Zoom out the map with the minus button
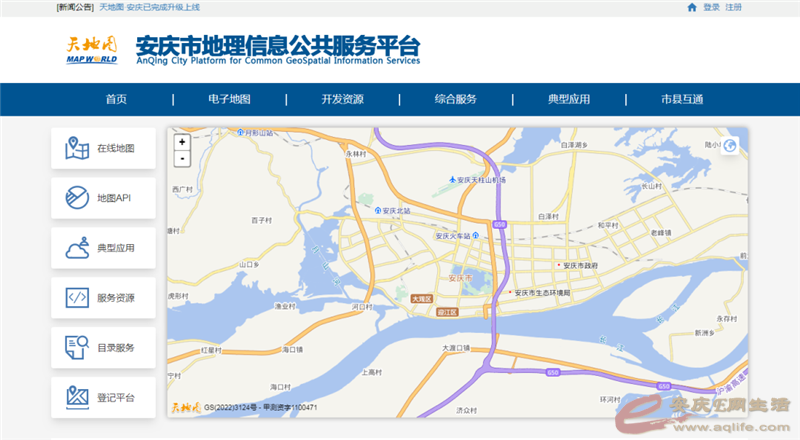The width and height of the screenshot is (800, 440). pyautogui.click(x=182, y=158)
